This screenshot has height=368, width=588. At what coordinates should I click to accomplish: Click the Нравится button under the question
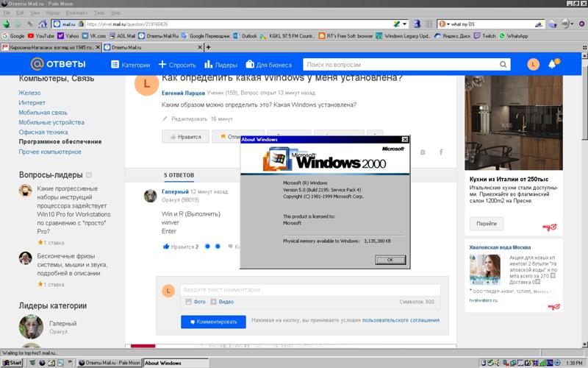pos(185,137)
